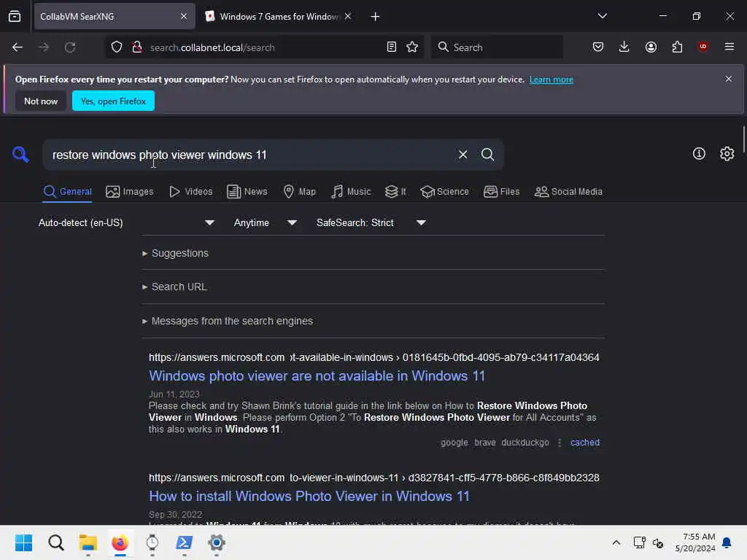This screenshot has width=747, height=560.
Task: Expand the Search URL section
Action: coord(174,287)
